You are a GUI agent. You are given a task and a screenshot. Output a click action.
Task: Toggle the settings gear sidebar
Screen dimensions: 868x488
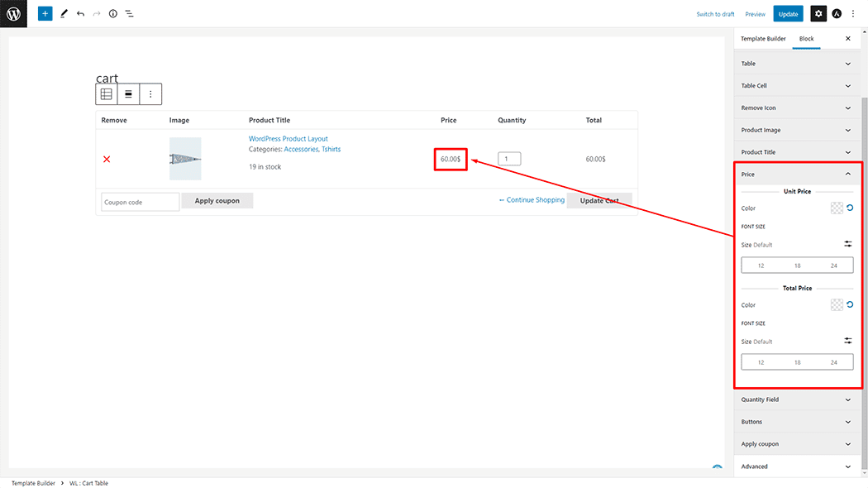[818, 14]
